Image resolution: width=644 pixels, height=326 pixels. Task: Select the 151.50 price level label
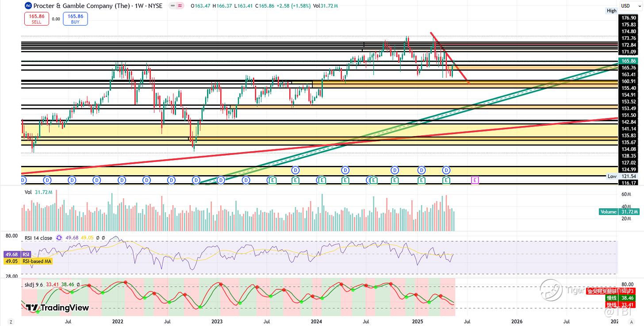click(629, 115)
